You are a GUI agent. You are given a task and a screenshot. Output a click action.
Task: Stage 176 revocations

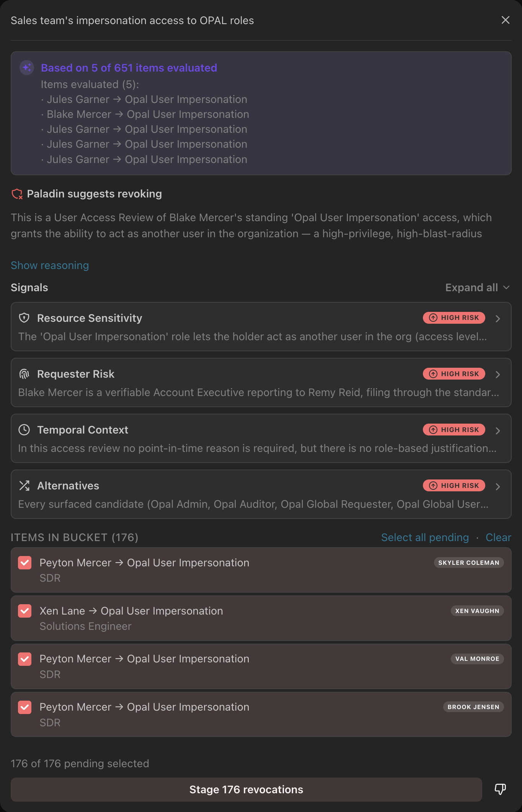(x=246, y=789)
